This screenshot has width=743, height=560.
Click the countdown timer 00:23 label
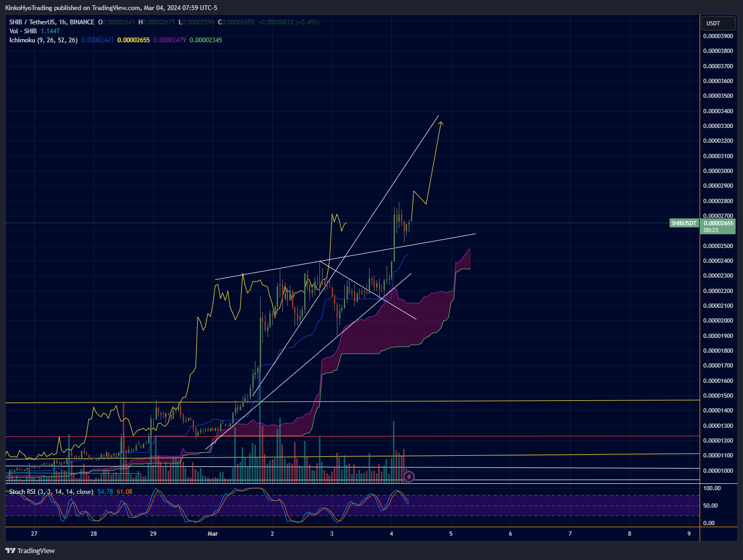click(711, 230)
